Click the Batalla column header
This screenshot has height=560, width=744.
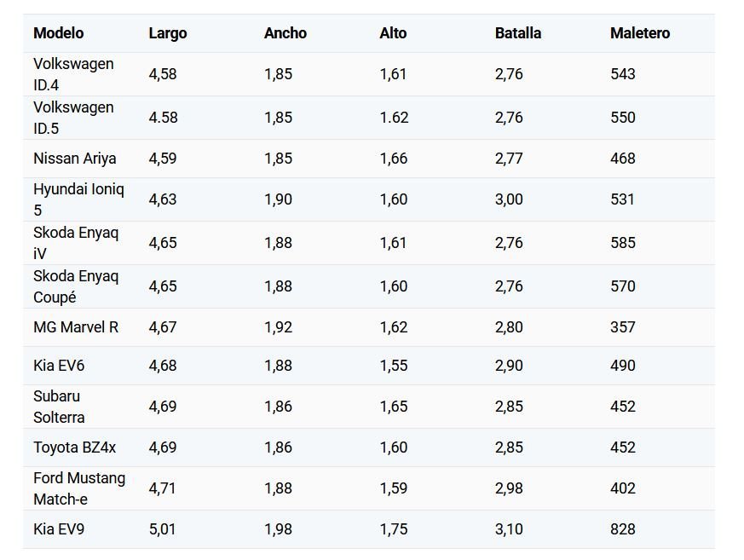pos(517,33)
